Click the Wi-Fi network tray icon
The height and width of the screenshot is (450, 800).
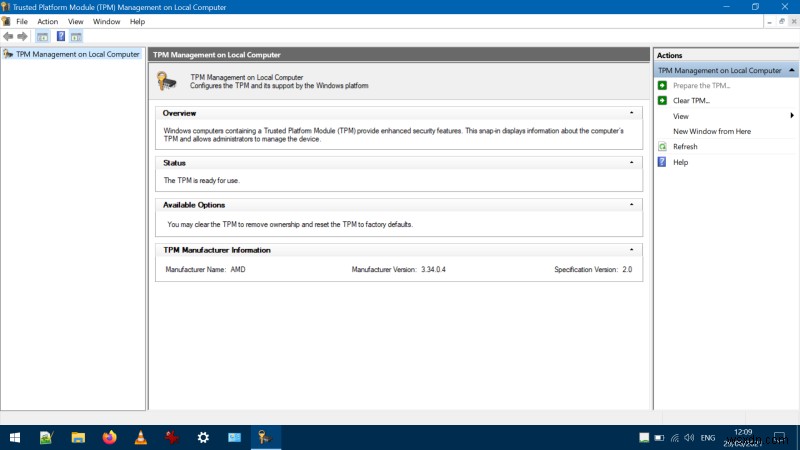pyautogui.click(x=674, y=438)
